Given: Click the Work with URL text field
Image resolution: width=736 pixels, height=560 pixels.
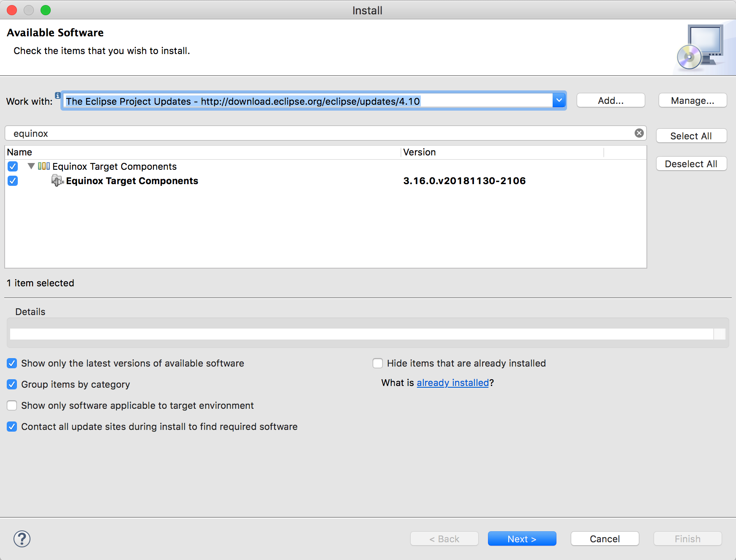Looking at the screenshot, I should 308,101.
